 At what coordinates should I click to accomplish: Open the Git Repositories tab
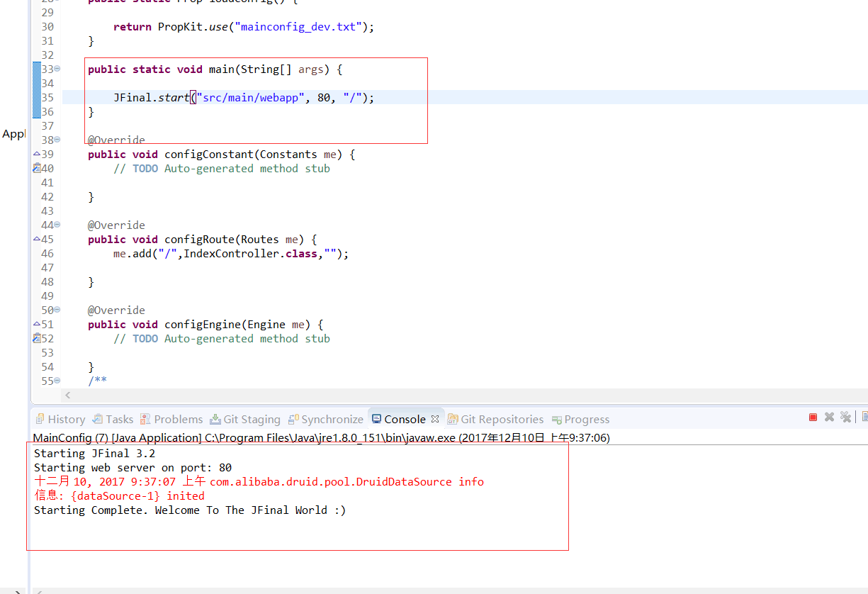click(496, 420)
